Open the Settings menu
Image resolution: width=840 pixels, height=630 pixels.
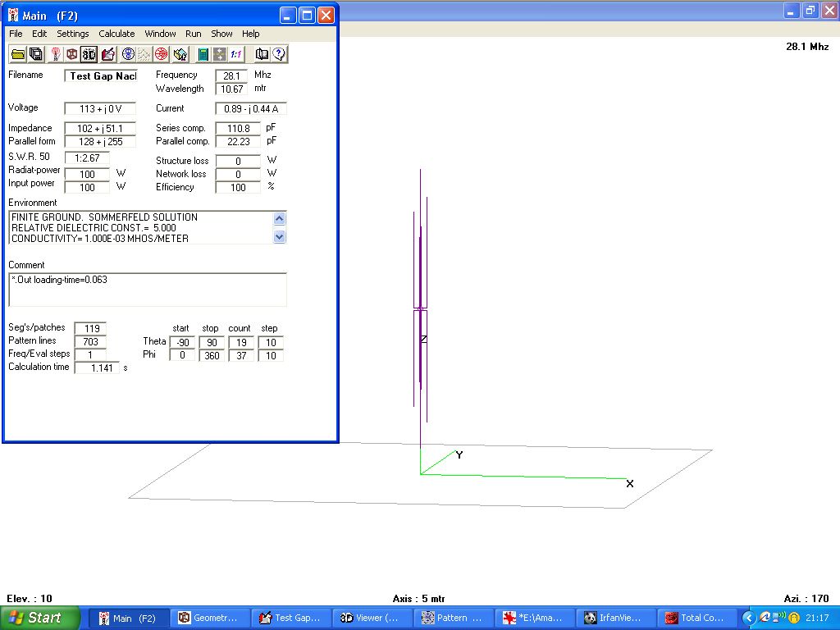(72, 34)
